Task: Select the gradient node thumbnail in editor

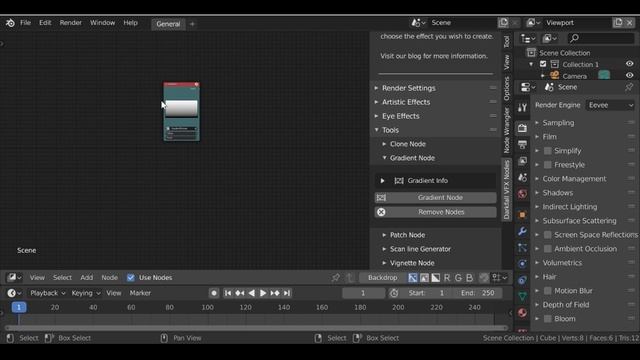Action: (x=182, y=111)
